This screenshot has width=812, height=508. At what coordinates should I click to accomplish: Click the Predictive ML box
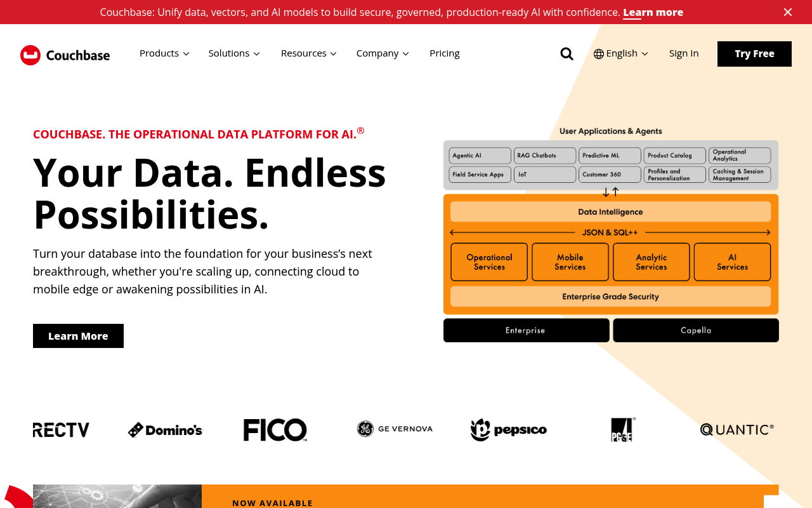click(x=610, y=156)
